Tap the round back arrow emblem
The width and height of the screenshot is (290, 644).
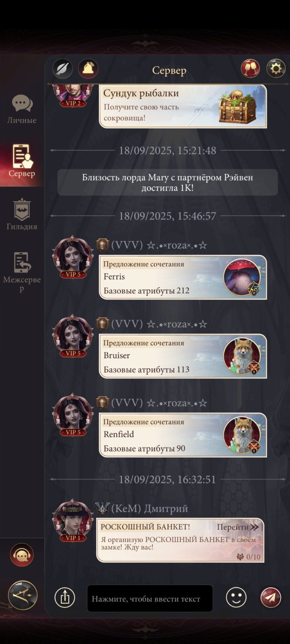coord(23,596)
